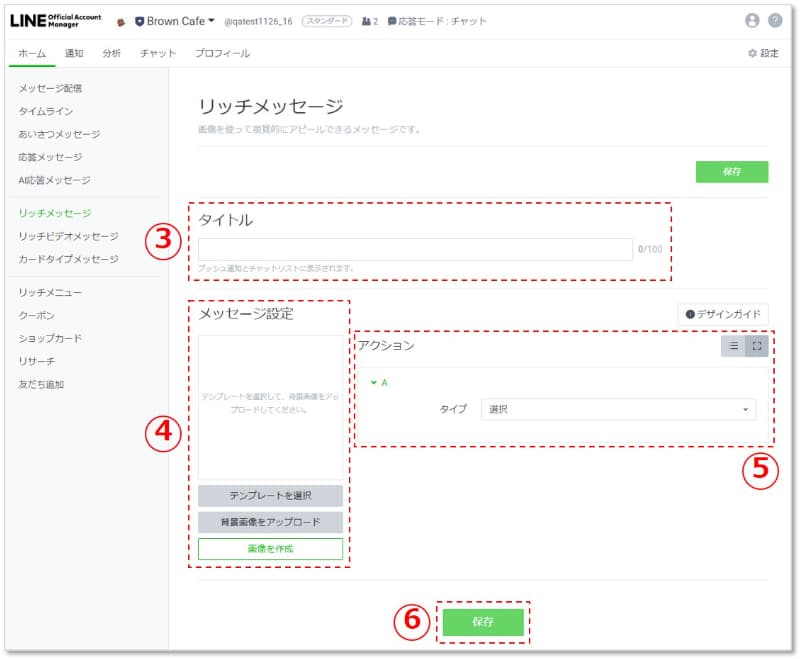803x659 pixels.
Task: Open AI応答メッセージ in sidebar
Action: click(54, 180)
